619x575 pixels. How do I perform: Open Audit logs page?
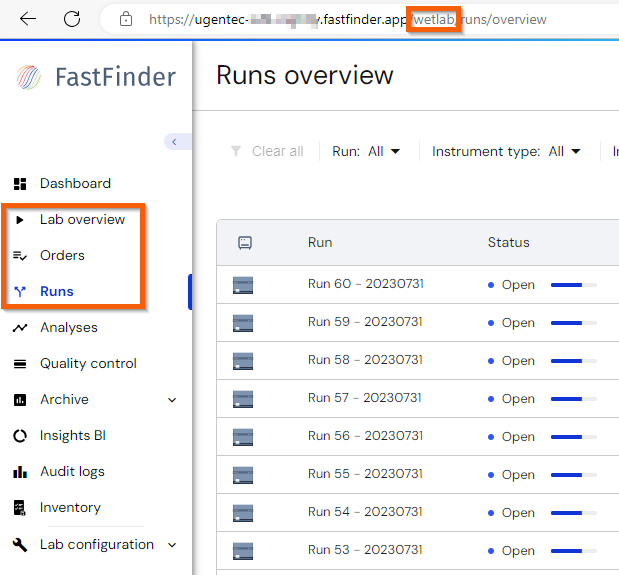72,472
